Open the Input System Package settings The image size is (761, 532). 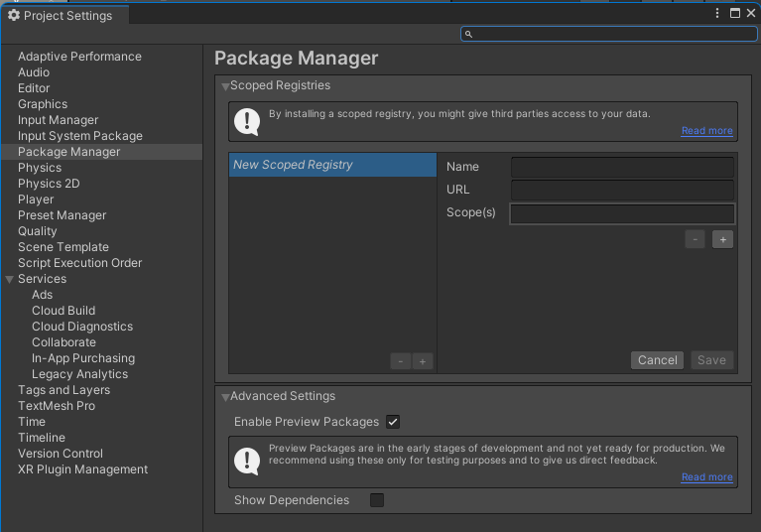(80, 136)
